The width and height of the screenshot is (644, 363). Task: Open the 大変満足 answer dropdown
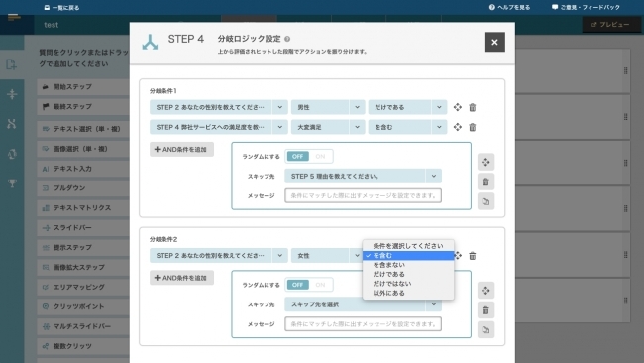[327, 127]
